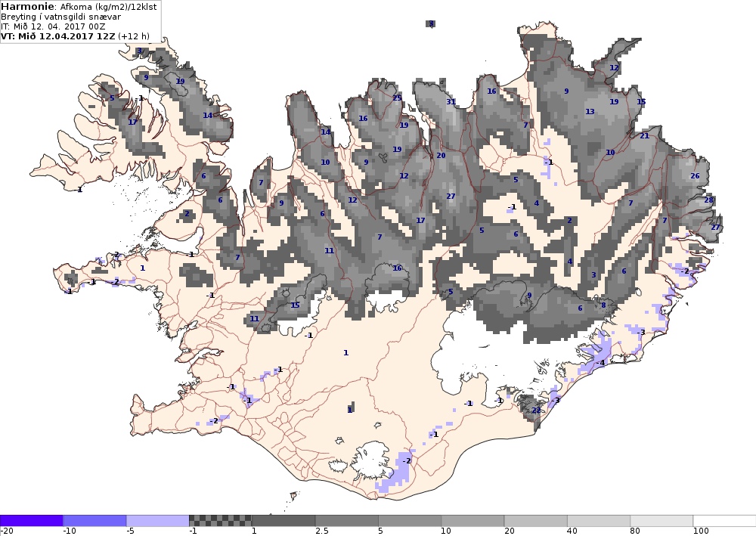
Task: Select the lightest gray 80 to 100 legend swatch
Action: click(x=662, y=521)
